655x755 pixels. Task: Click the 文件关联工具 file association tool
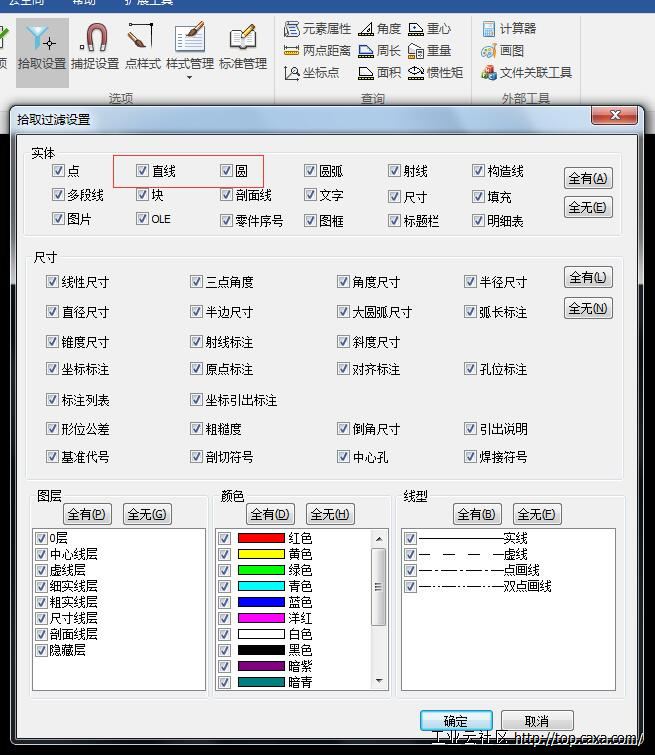click(527, 73)
